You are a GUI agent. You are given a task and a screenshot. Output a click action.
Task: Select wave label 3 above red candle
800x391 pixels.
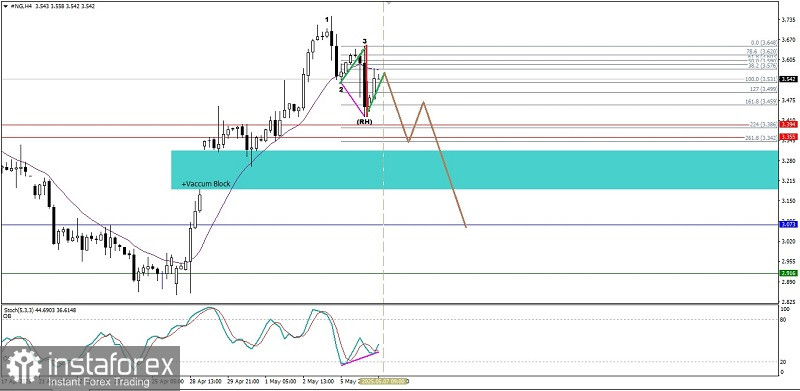364,41
